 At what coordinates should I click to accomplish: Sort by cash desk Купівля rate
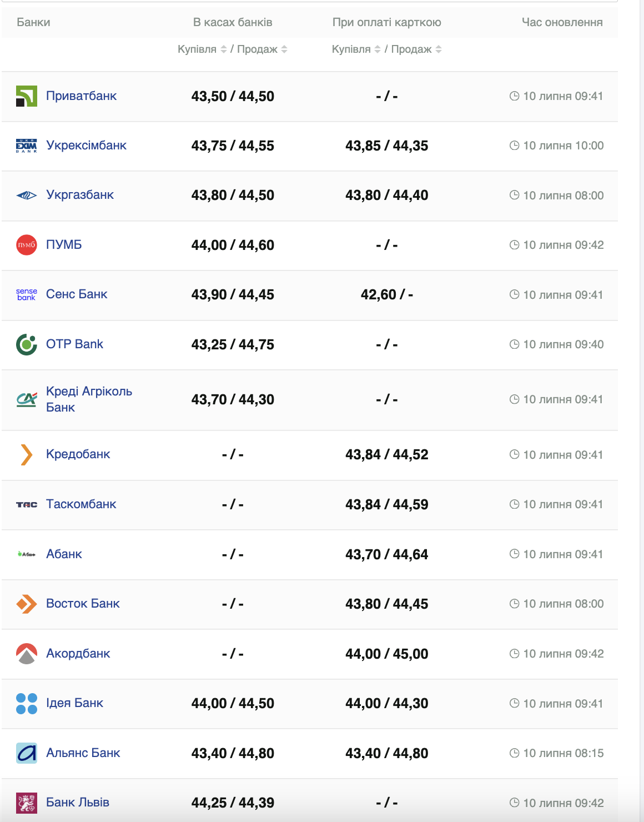click(223, 49)
